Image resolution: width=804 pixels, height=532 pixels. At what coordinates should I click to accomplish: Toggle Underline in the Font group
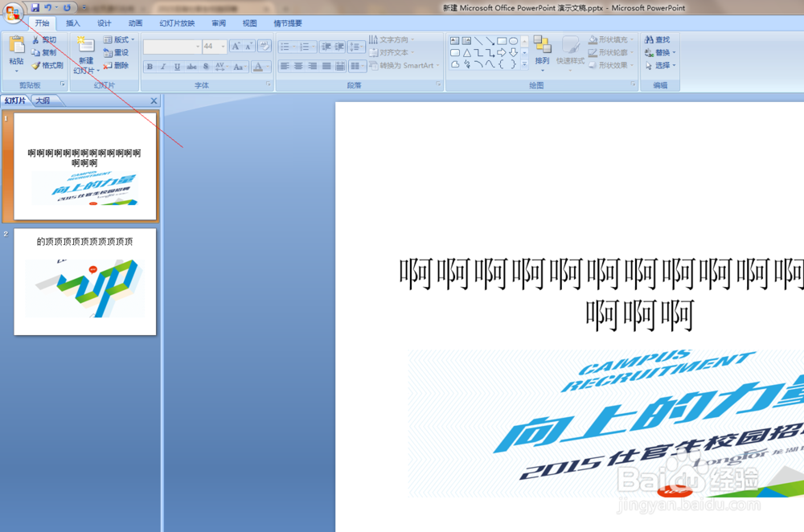point(176,66)
